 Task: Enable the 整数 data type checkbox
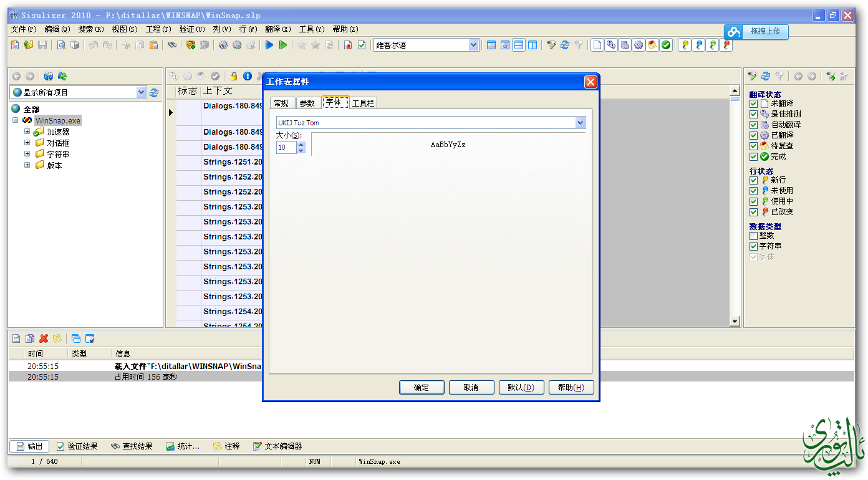click(753, 236)
